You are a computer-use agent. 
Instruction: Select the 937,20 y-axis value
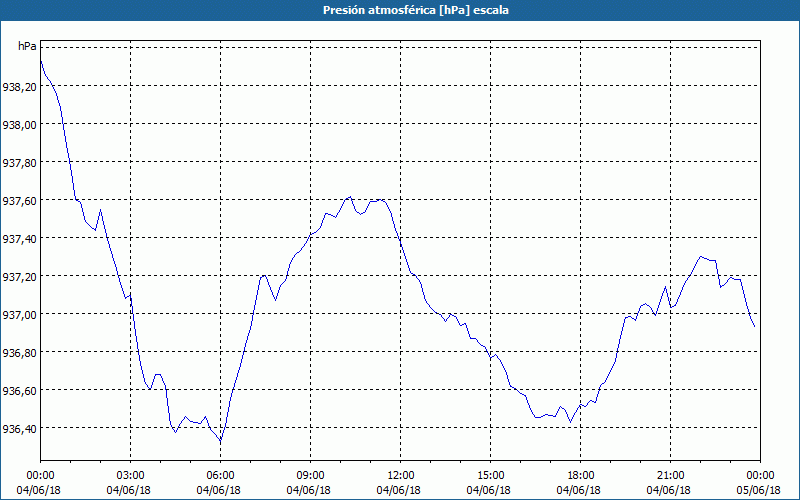click(19, 277)
